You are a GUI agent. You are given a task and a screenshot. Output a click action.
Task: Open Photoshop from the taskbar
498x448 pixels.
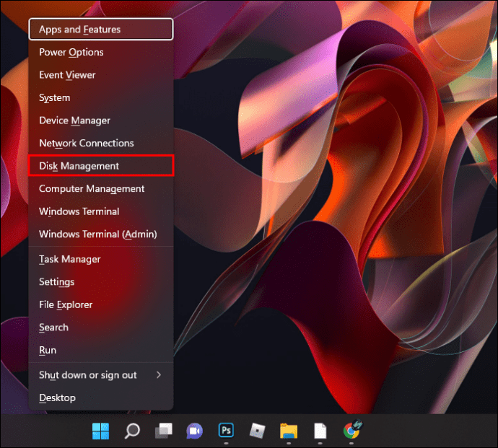[226, 431]
